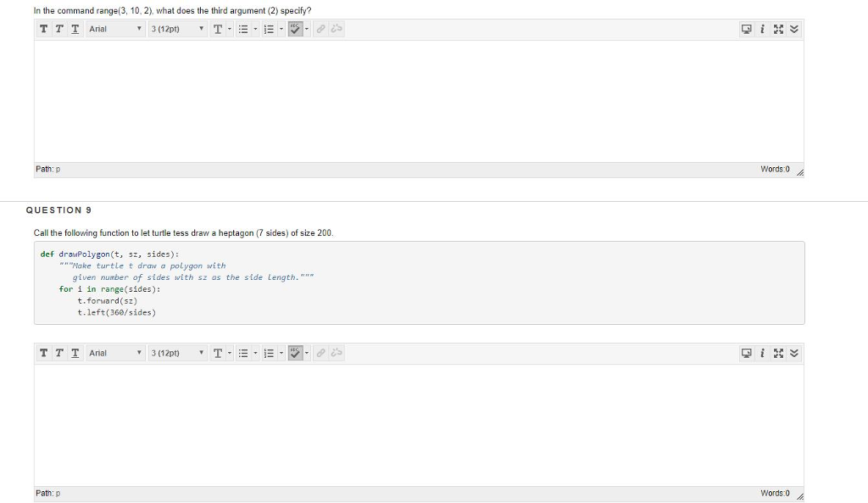Toggle Underline in the range question editor
Image resolution: width=868 pixels, height=503 pixels.
[x=75, y=29]
